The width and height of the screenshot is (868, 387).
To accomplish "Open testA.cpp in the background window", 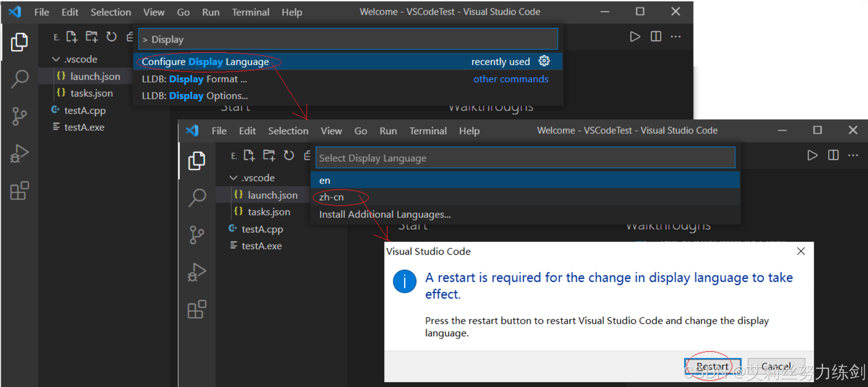I will coord(85,111).
